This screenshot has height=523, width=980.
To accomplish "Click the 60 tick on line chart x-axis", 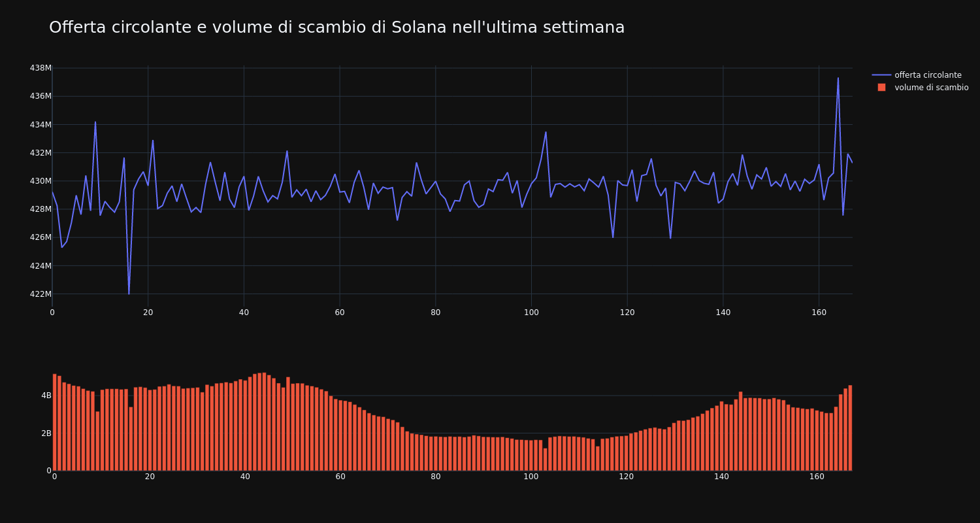I will tap(340, 312).
